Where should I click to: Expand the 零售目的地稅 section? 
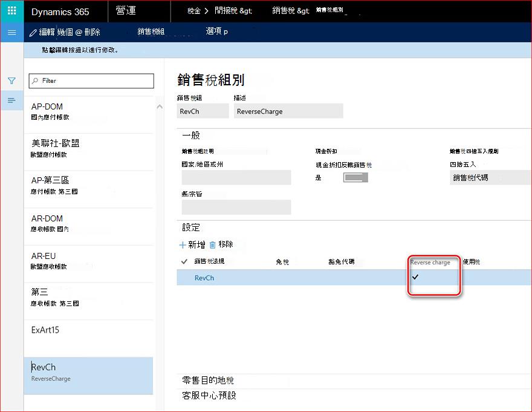point(207,380)
